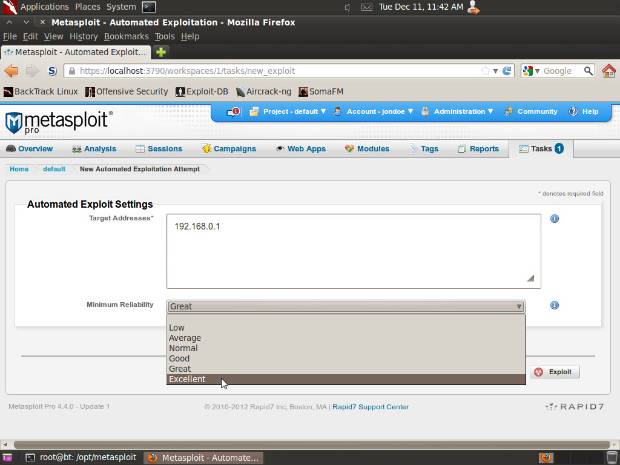Click the info icon beside Target Addresses
This screenshot has width=620, height=465.
point(554,219)
